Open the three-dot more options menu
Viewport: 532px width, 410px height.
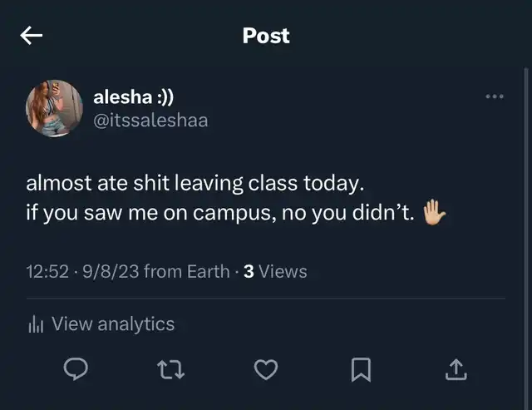(x=495, y=96)
